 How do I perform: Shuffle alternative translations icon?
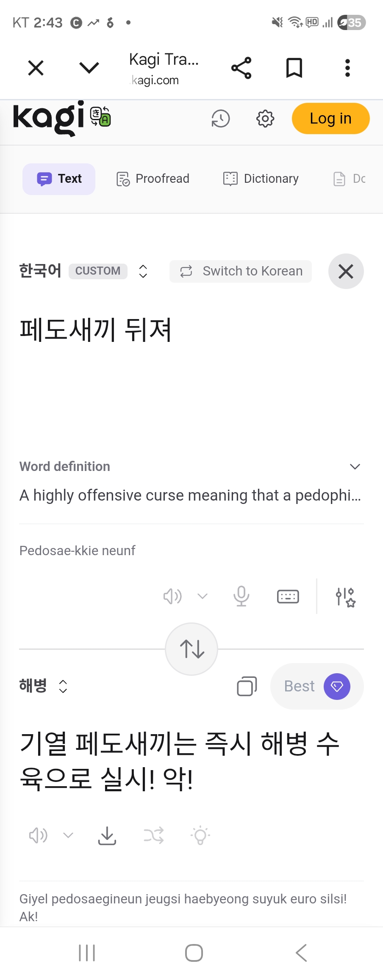pos(153,835)
